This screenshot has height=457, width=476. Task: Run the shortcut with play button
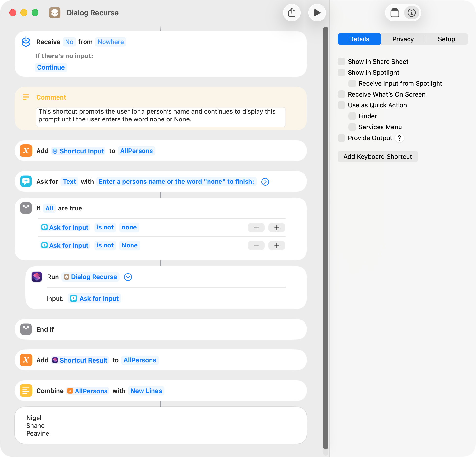tap(317, 13)
